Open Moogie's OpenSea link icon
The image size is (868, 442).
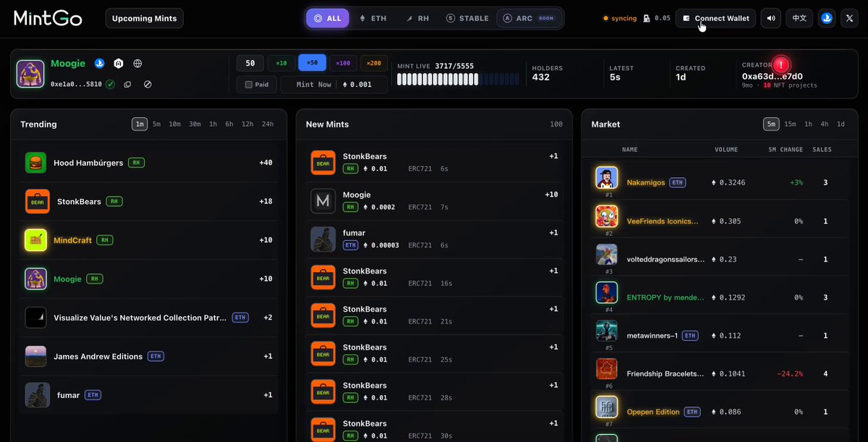[x=100, y=64]
